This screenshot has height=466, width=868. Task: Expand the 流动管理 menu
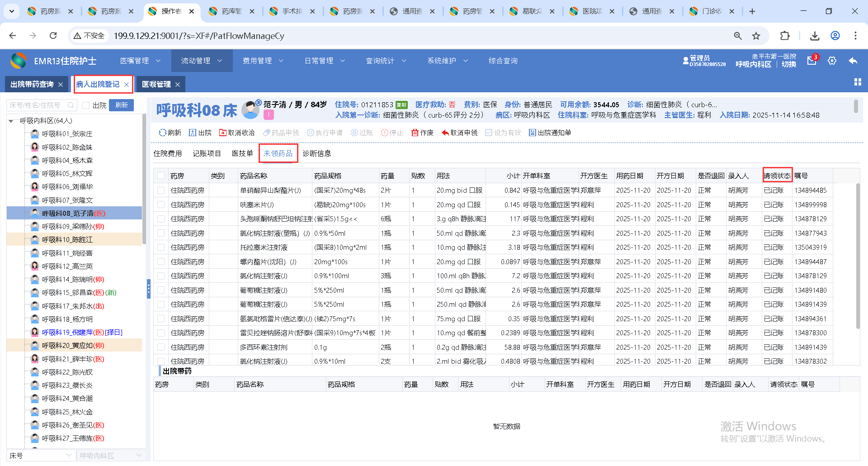pyautogui.click(x=202, y=61)
